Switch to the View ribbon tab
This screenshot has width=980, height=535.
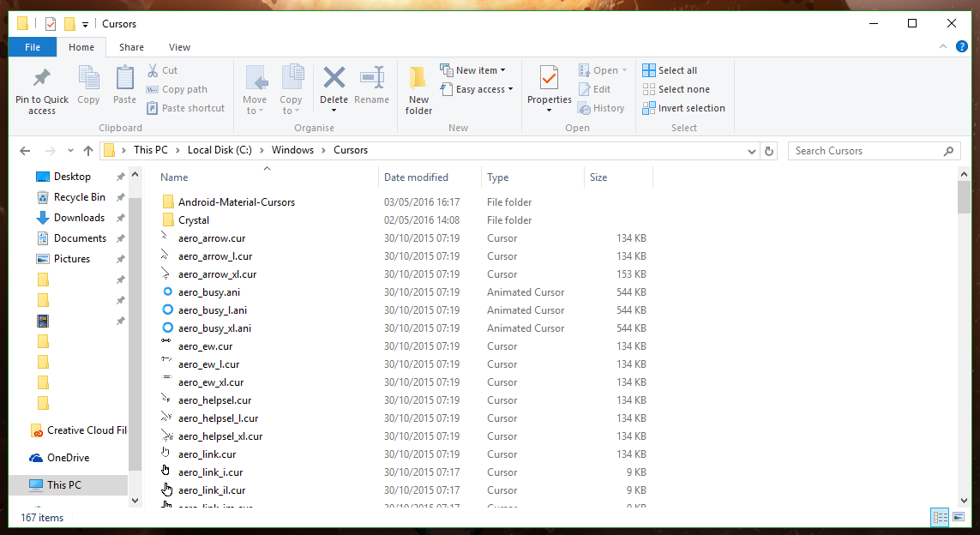click(179, 46)
